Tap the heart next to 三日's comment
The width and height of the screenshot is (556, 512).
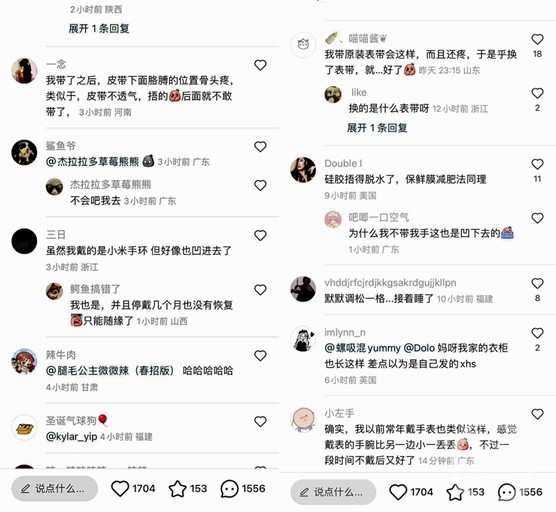pyautogui.click(x=260, y=235)
